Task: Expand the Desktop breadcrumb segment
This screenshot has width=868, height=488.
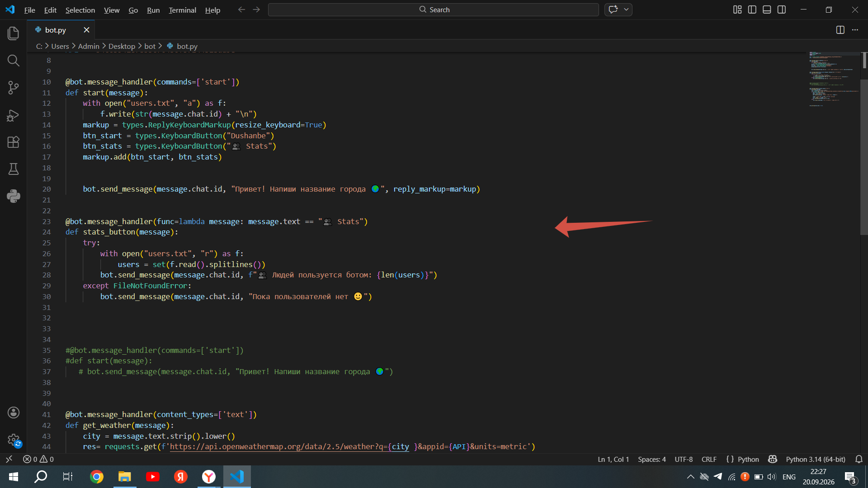Action: tap(122, 46)
